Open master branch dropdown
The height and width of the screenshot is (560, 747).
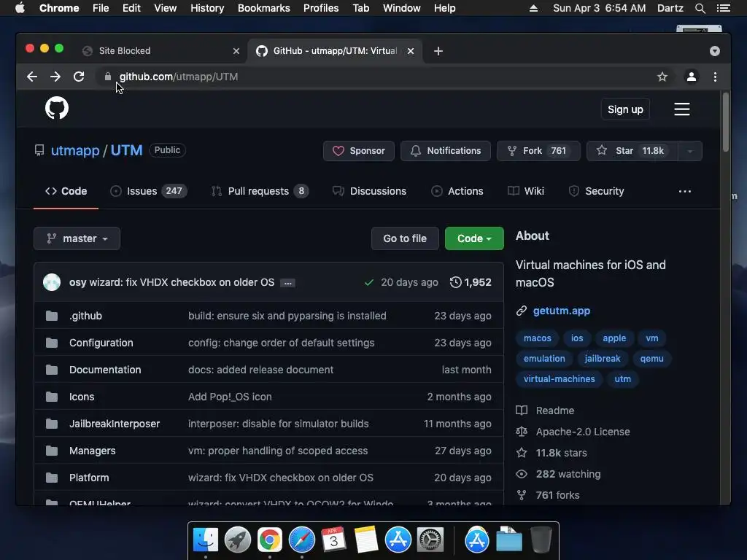point(77,238)
